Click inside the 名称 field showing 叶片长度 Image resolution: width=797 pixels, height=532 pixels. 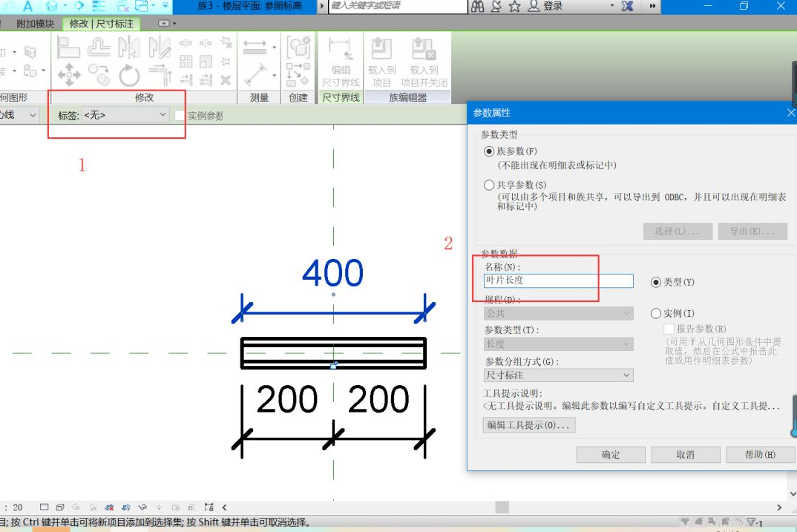[x=558, y=280]
